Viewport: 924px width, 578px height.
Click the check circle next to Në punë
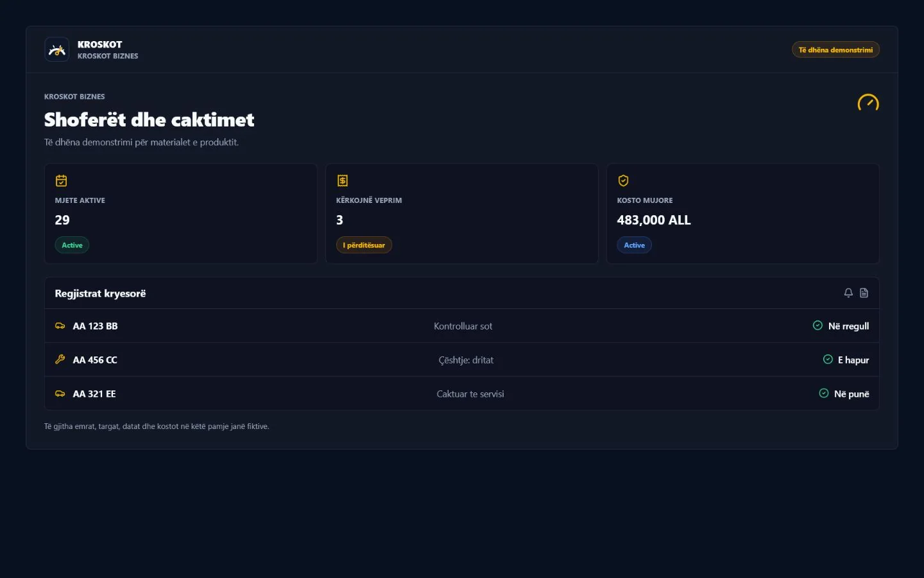tap(824, 394)
